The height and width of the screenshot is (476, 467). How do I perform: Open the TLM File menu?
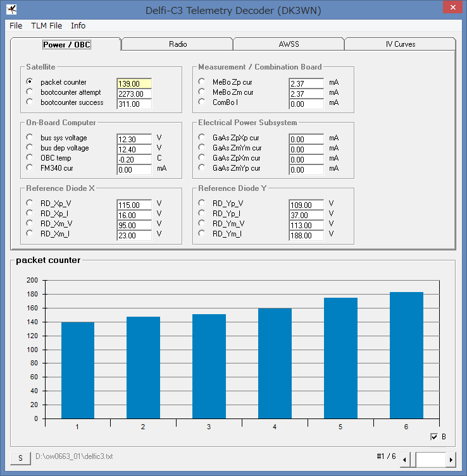[x=46, y=26]
